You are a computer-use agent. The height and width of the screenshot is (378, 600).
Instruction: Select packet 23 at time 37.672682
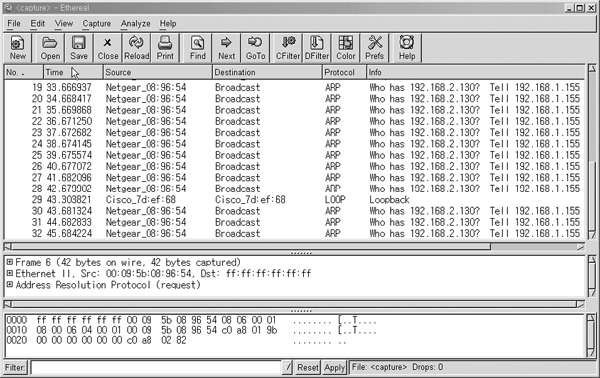pos(295,132)
